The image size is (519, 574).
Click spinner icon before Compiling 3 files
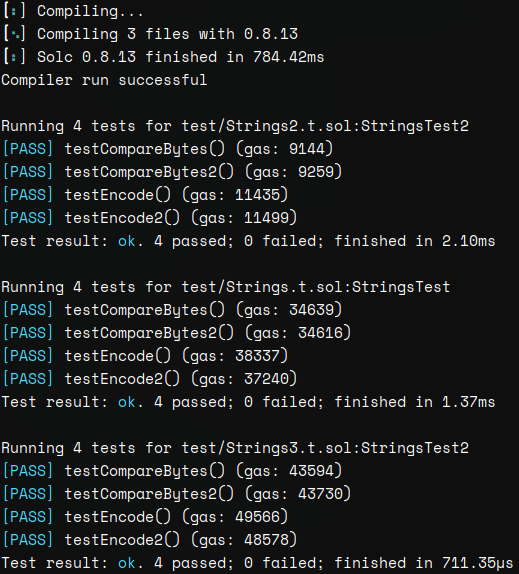14,34
